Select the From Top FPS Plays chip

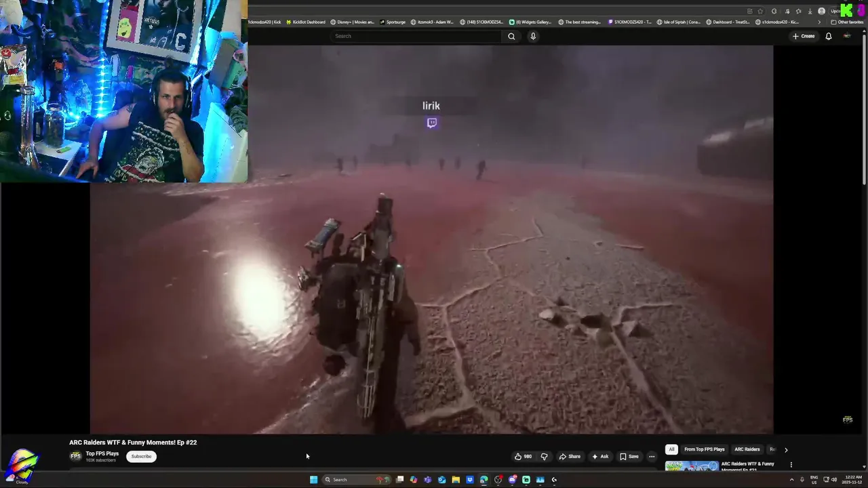click(x=704, y=449)
